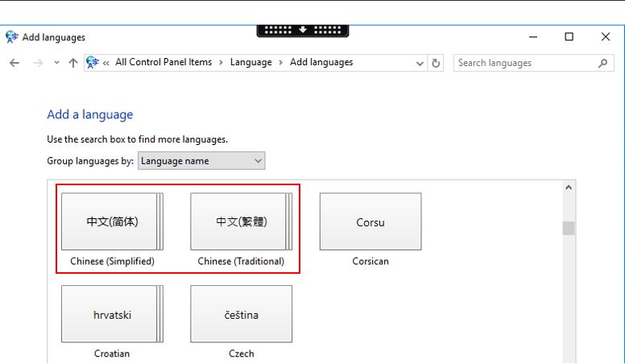This screenshot has width=625, height=364.
Task: Open recent locations dropdown chevron
Action: (x=56, y=63)
